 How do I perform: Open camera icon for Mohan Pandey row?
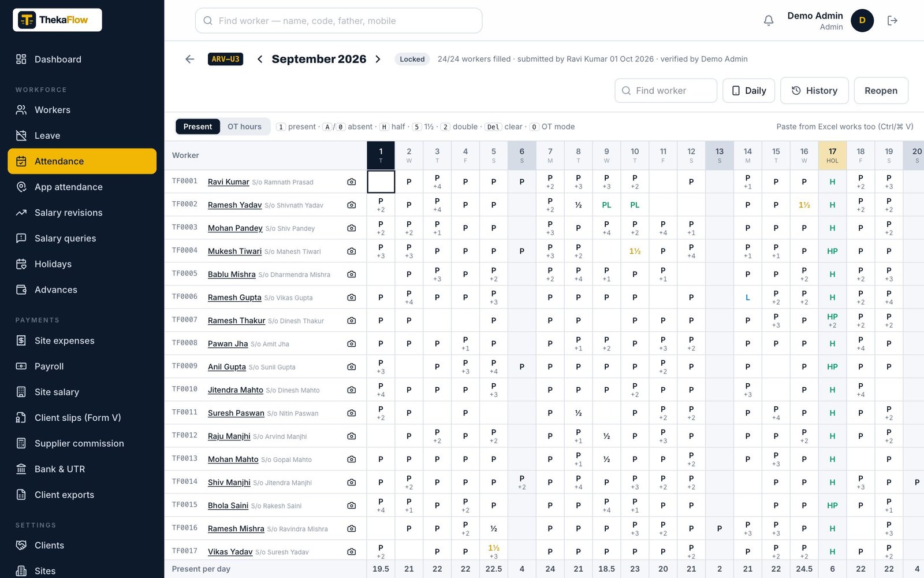(351, 228)
